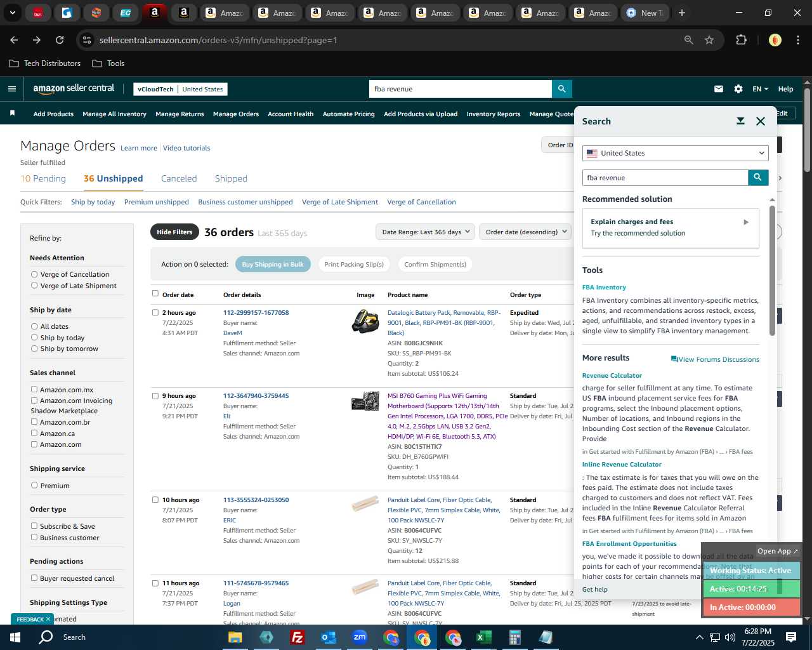Select the All dates radio option
The image size is (812, 650).
pos(34,326)
